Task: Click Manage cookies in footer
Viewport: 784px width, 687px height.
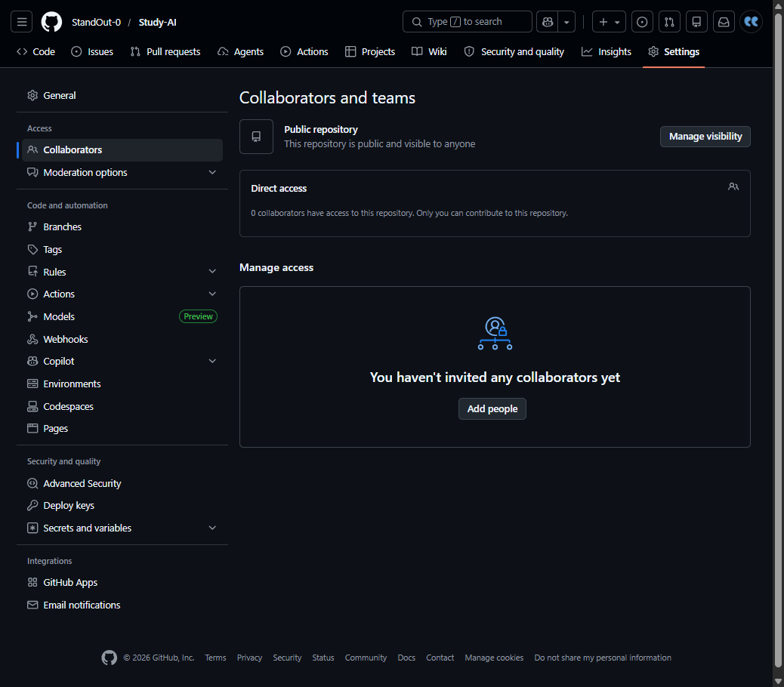Action: (x=494, y=658)
